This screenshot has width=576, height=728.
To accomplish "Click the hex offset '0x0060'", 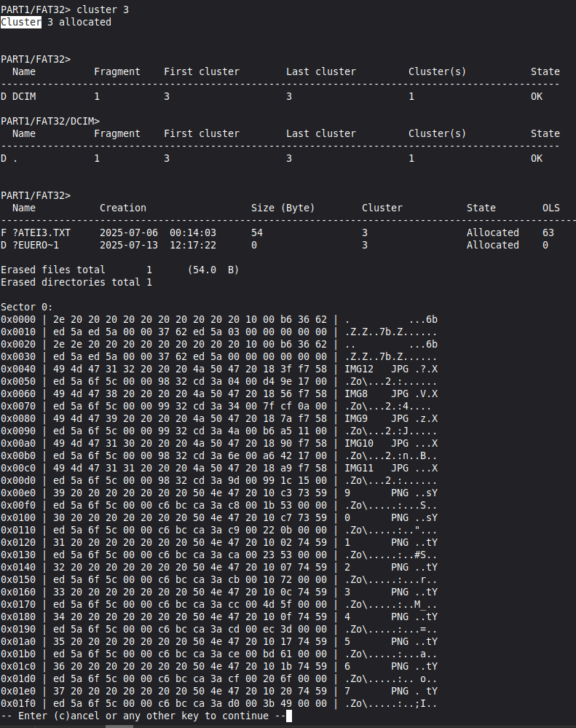I will (18, 394).
